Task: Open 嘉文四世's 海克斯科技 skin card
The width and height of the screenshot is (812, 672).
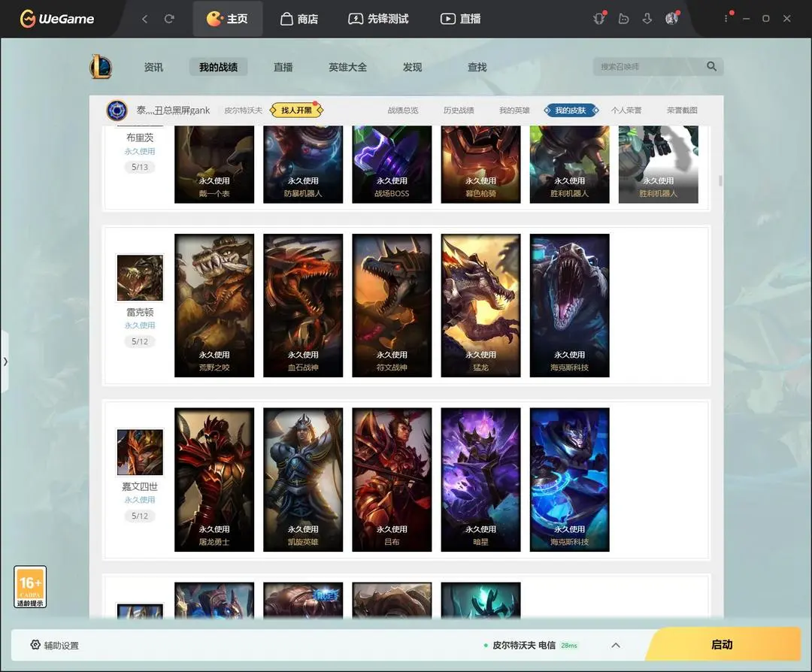Action: [x=570, y=480]
